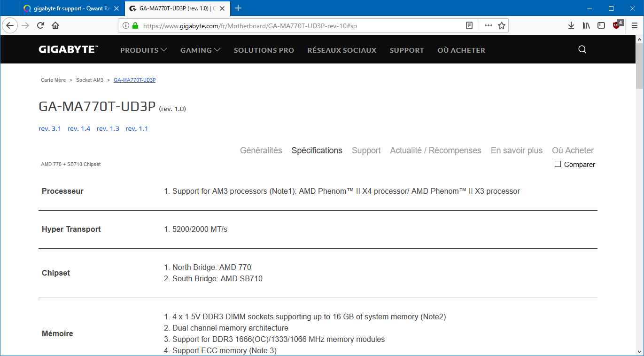Open the Support product tab
644x356 pixels.
point(366,150)
